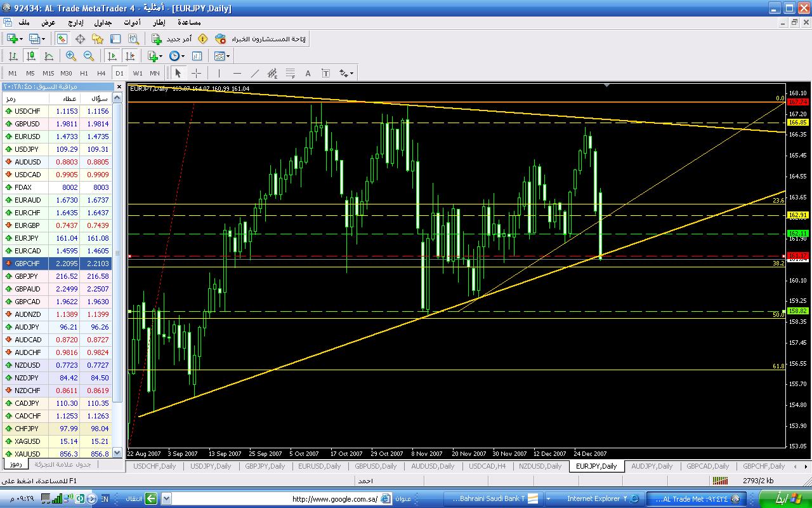The image size is (812, 508).
Task: Choose the text label tool
Action: tap(308, 73)
